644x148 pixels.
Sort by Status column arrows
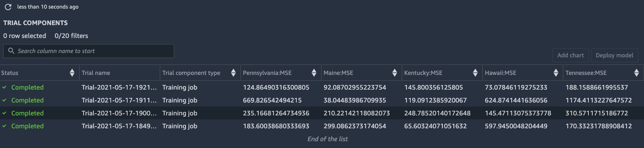point(72,73)
